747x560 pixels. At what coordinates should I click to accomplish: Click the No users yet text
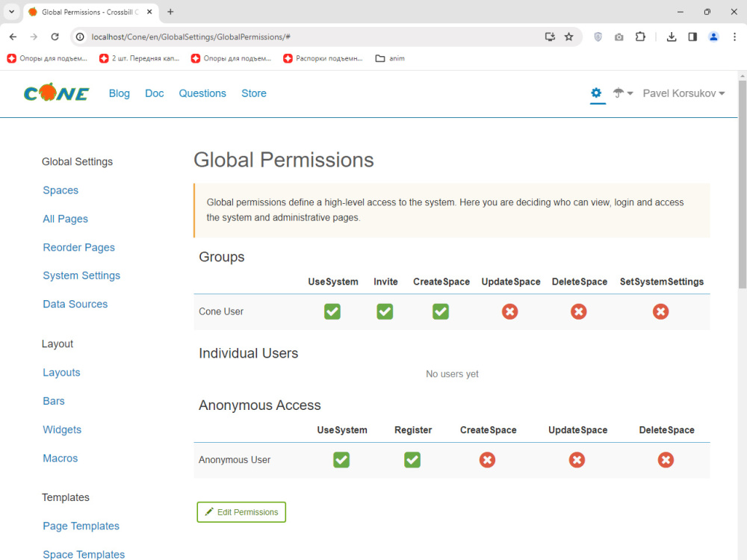(452, 374)
